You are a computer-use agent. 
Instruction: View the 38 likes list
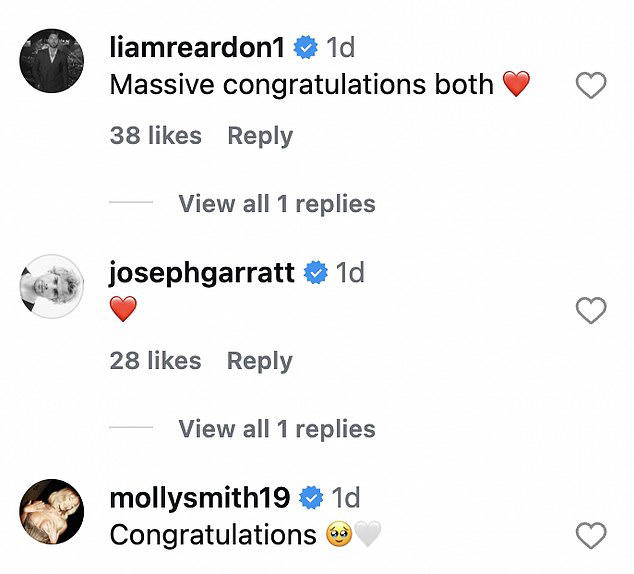point(155,136)
